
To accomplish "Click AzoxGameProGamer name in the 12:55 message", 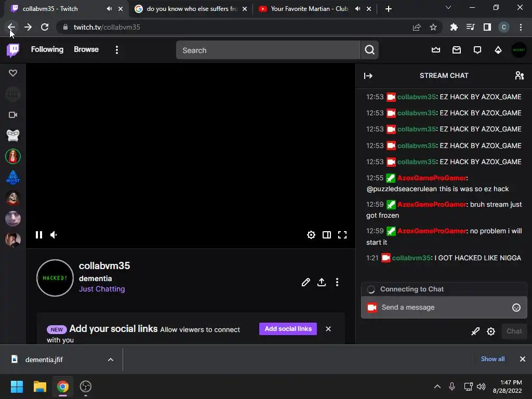I will click(x=432, y=178).
